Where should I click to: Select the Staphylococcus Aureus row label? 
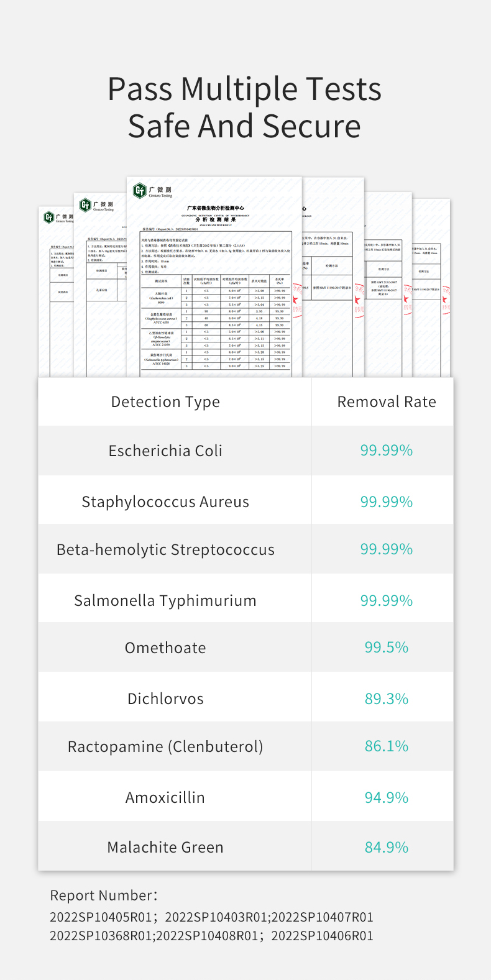(x=165, y=501)
